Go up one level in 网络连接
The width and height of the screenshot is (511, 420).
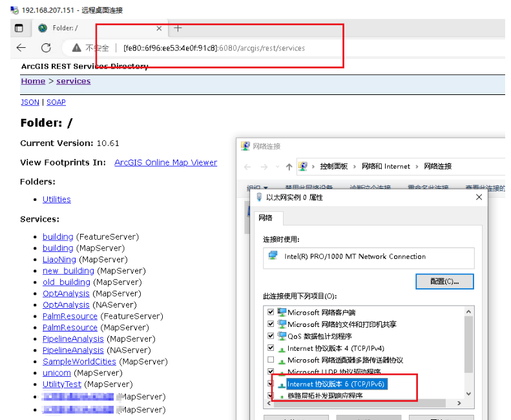[x=289, y=167]
